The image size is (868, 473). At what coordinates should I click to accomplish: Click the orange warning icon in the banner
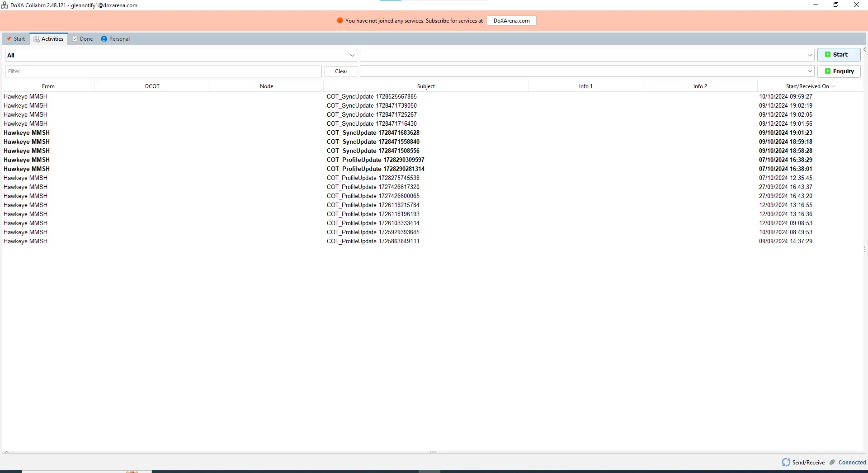tap(340, 21)
